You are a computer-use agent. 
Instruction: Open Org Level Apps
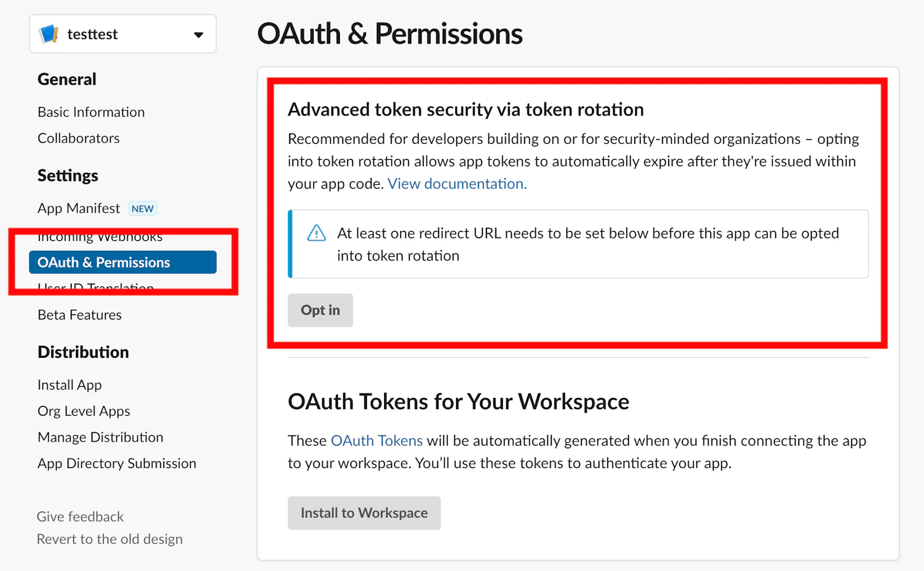[x=84, y=411]
